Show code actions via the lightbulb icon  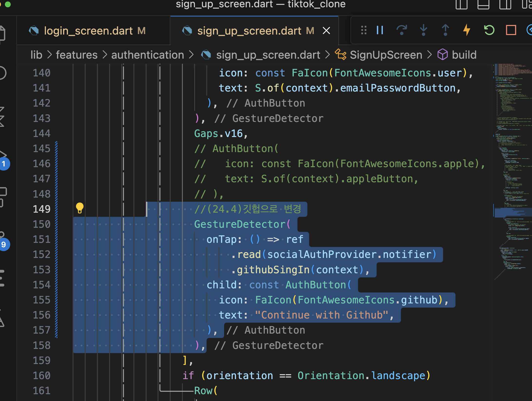click(x=80, y=208)
